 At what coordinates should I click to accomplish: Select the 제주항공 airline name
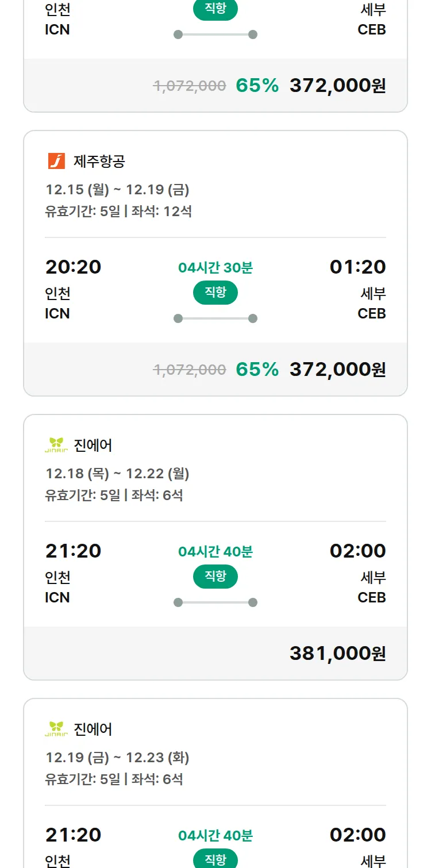point(99,162)
